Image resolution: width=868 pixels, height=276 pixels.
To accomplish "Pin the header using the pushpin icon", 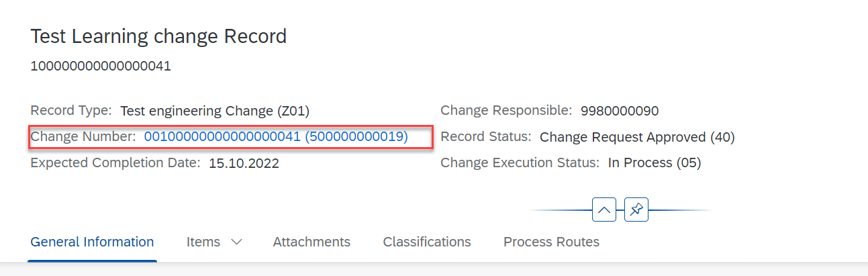I will click(x=636, y=210).
